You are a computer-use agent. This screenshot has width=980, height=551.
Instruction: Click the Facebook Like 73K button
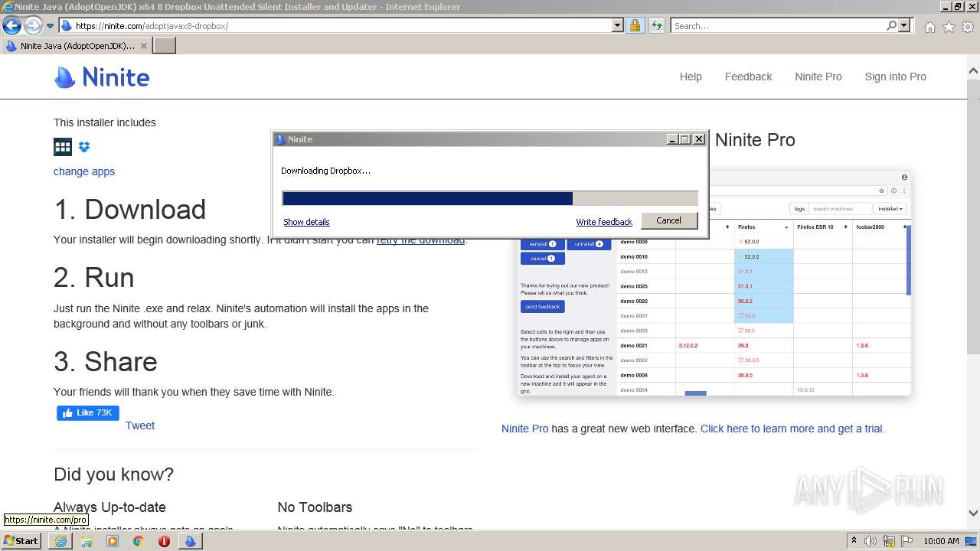coord(88,413)
